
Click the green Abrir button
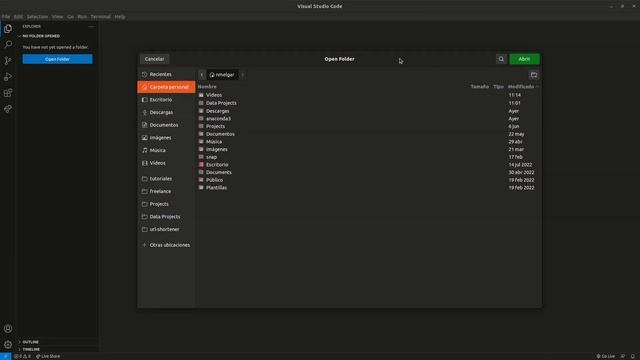[524, 59]
